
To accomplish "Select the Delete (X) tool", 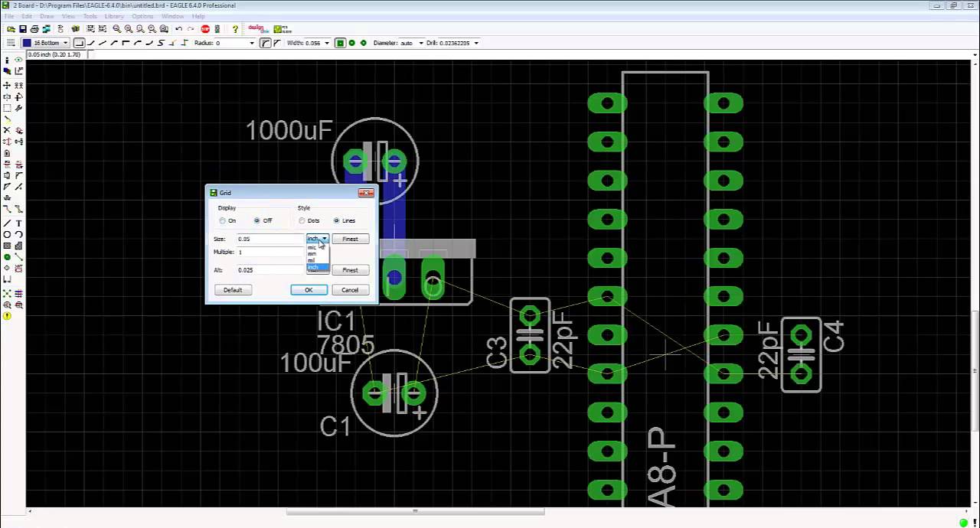I will click(7, 131).
